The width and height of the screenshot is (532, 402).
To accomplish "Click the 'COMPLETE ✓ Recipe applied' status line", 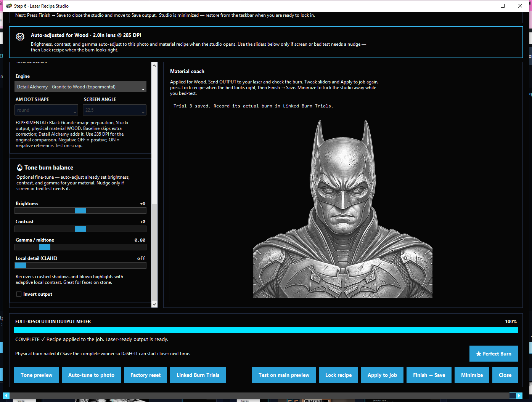I will point(92,339).
